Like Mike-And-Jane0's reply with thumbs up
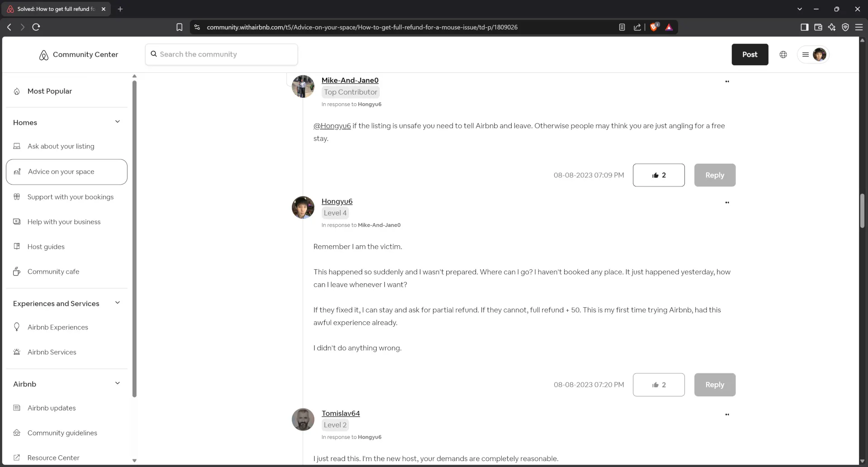The width and height of the screenshot is (868, 467). click(659, 175)
